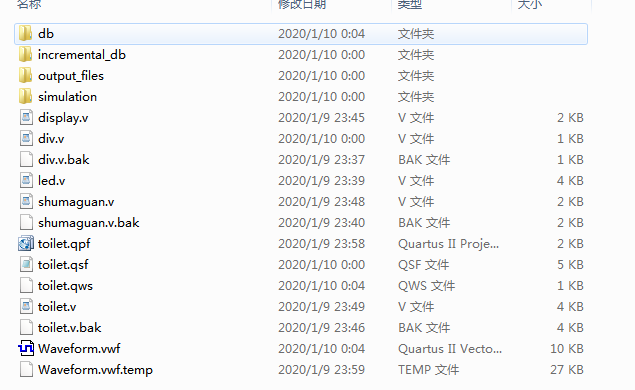
Task: Click the 10 KB size cell
Action: (567, 349)
